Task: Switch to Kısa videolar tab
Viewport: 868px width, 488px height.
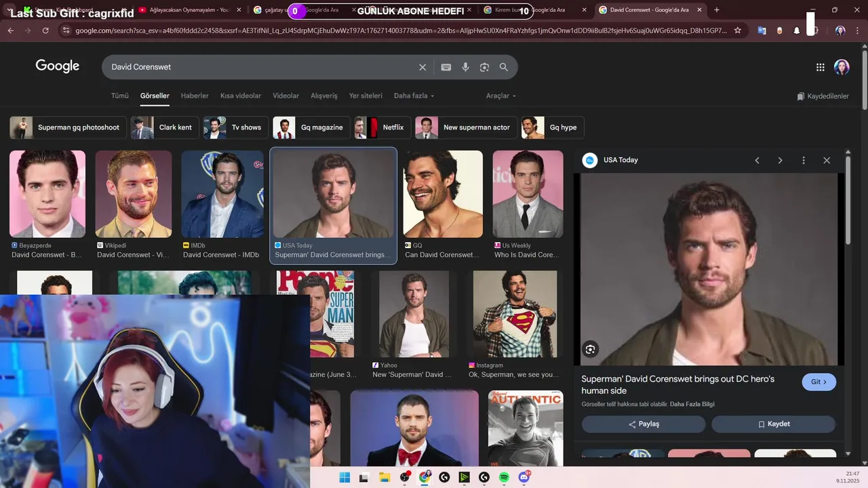Action: pos(241,96)
